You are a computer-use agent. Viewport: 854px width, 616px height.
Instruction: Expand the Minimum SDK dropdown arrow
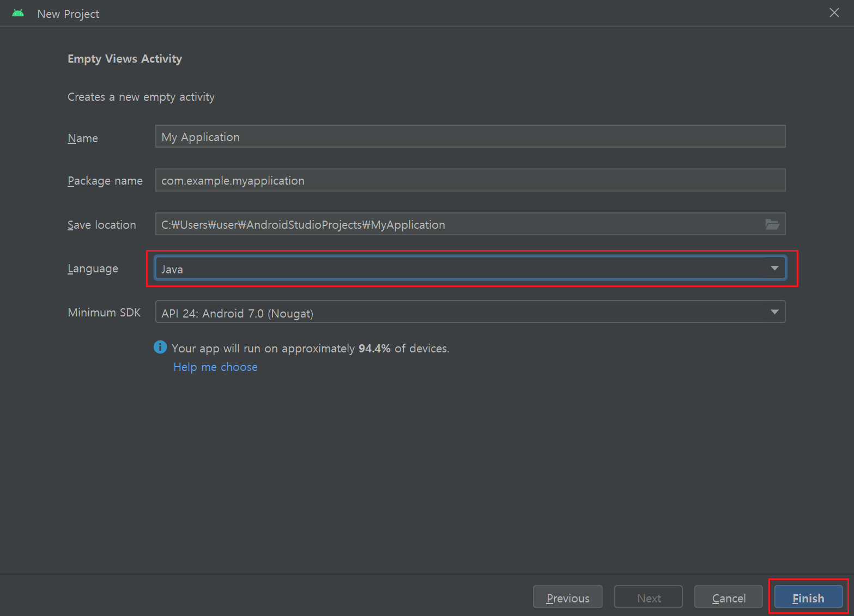click(774, 312)
